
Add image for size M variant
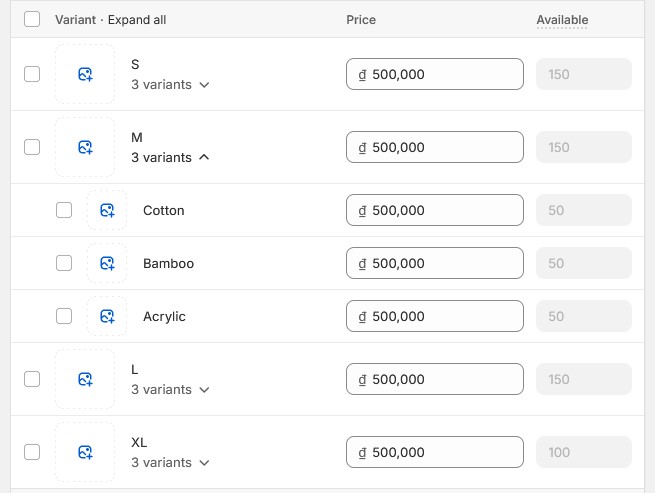click(x=85, y=147)
